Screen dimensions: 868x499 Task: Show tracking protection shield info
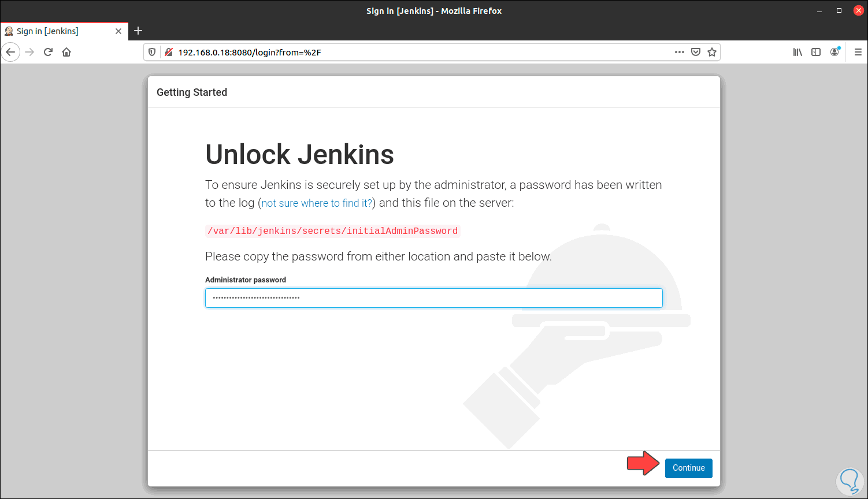point(152,52)
